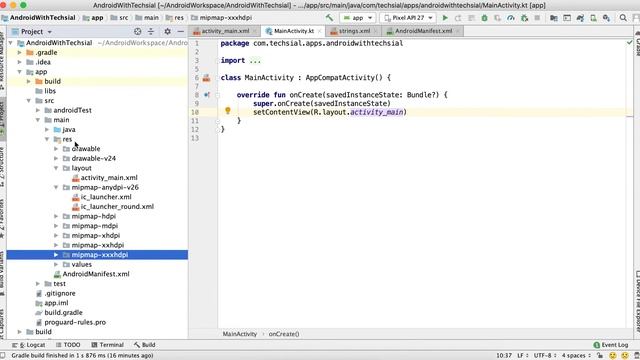This screenshot has width=640, height=360.
Task: Open the Project view selector dropdown
Action: click(32, 31)
